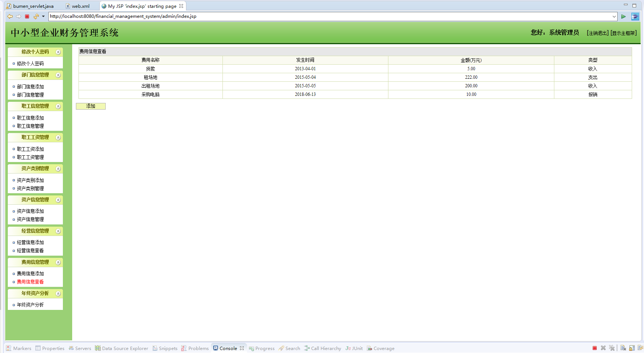The image size is (644, 353).
Task: Open the 经营信息查看 sidebar link
Action: [x=30, y=250]
